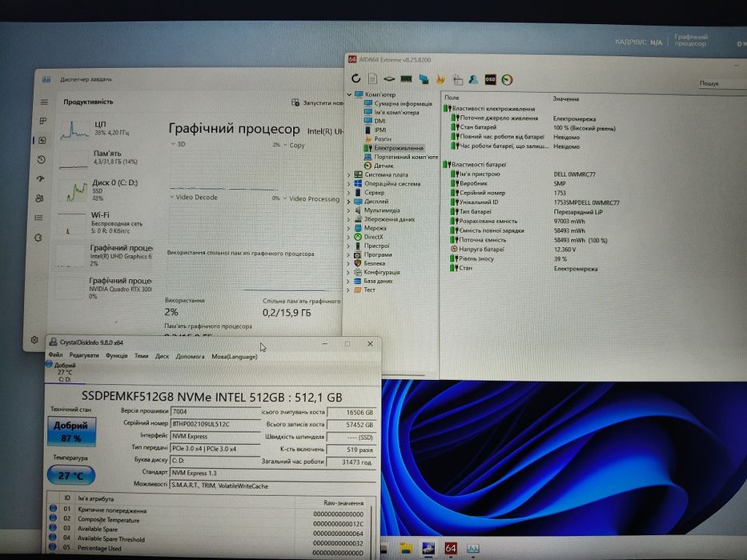Click the AIDA64 network monitor toolbar icon
The height and width of the screenshot is (560, 747).
[x=424, y=79]
